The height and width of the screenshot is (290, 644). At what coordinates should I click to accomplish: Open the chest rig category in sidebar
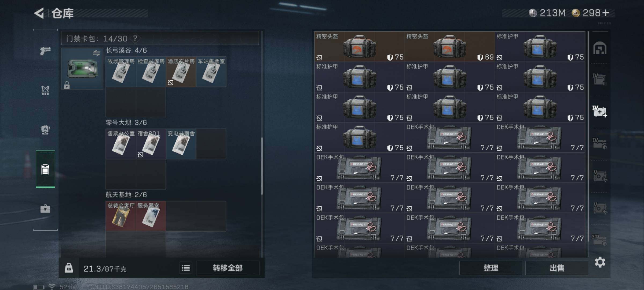pyautogui.click(x=45, y=90)
